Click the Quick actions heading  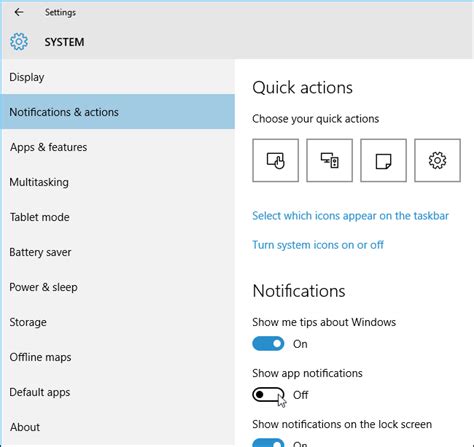[x=302, y=88]
